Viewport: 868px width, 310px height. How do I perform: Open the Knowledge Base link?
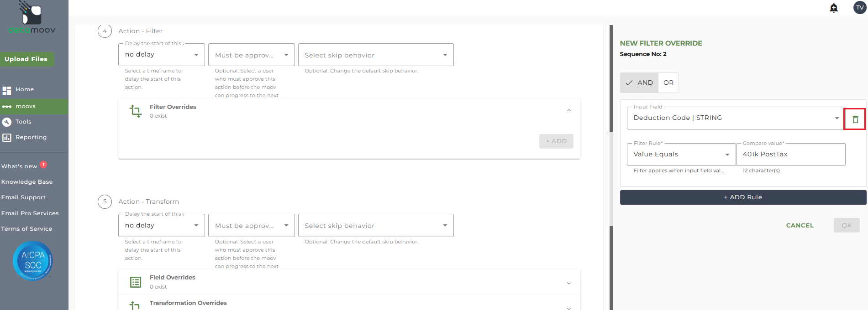pyautogui.click(x=27, y=182)
